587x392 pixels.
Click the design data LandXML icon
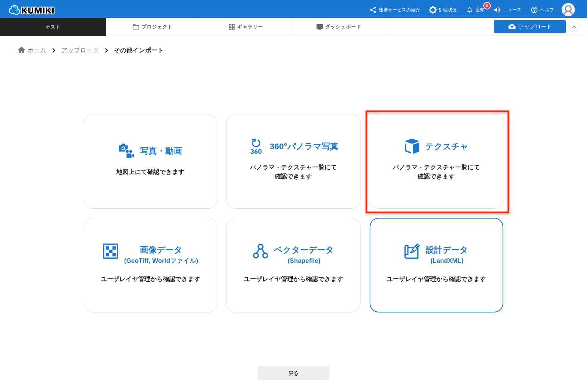412,251
